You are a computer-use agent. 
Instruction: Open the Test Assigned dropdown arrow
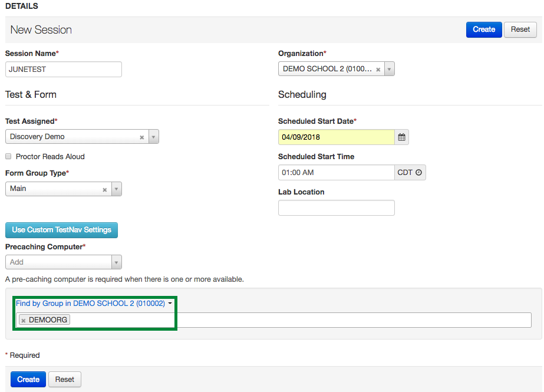tap(153, 137)
